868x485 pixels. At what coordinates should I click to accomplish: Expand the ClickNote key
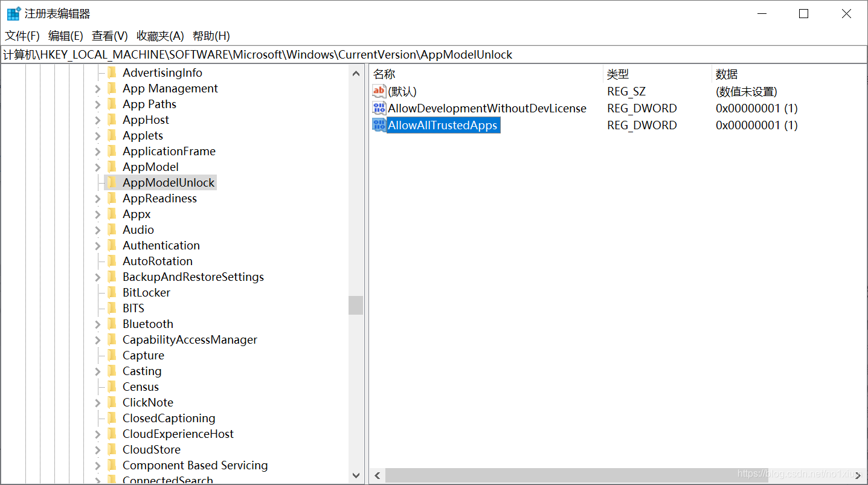98,403
